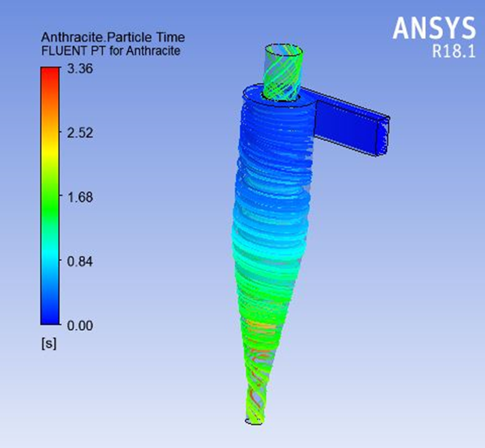Image resolution: width=485 pixels, height=448 pixels.
Task: Select the bottom dust outlet of cyclone
Action: point(254,421)
